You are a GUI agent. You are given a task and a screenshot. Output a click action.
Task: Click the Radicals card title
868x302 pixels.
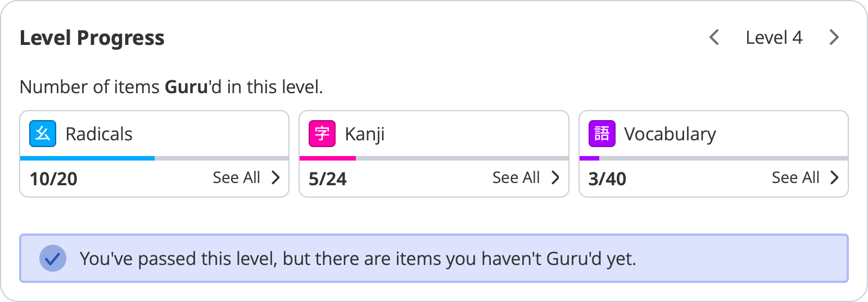point(99,134)
